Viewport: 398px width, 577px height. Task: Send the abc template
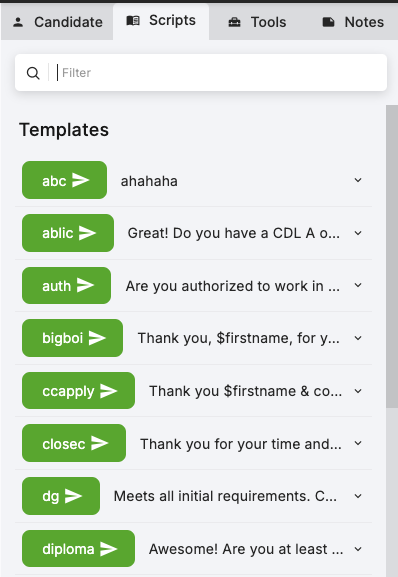[x=64, y=180]
